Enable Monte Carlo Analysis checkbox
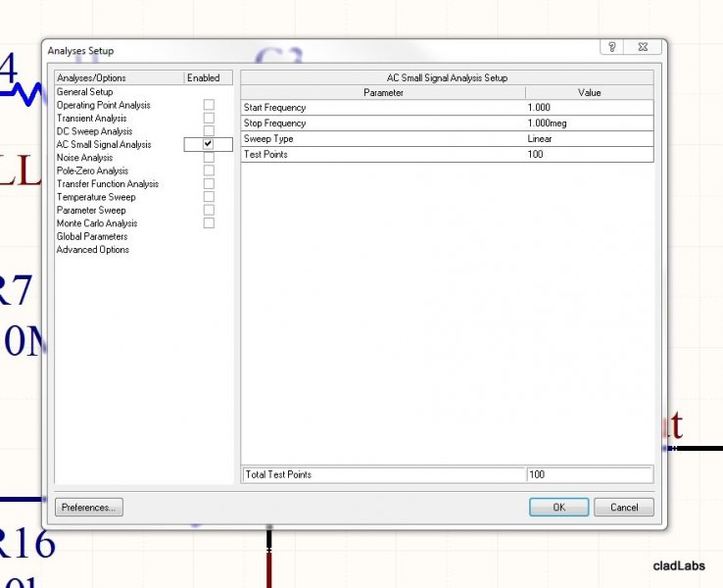This screenshot has height=588, width=723. coord(209,223)
